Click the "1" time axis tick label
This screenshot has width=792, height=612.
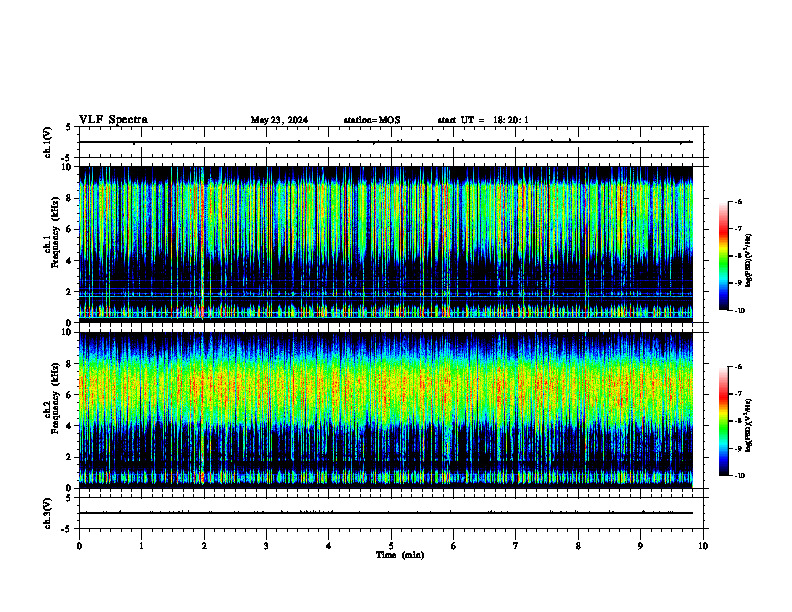click(x=141, y=546)
